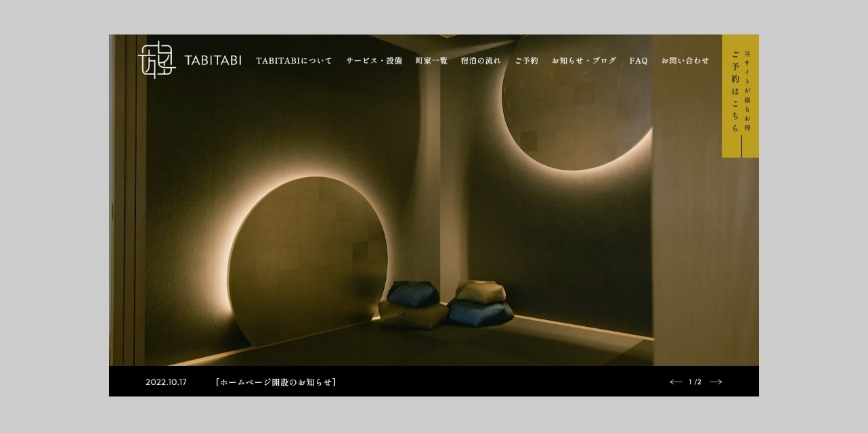Open the ホームページ開設のお知らせ news link

point(276,382)
